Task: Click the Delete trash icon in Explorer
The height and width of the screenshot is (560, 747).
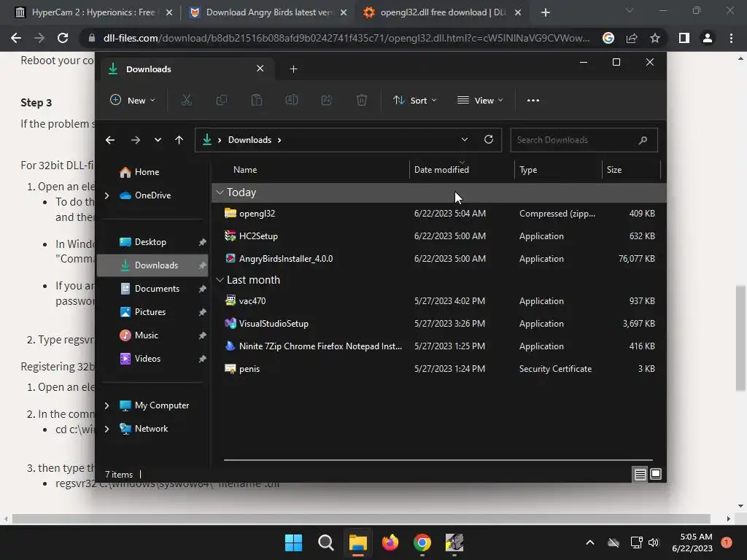Action: click(x=362, y=101)
